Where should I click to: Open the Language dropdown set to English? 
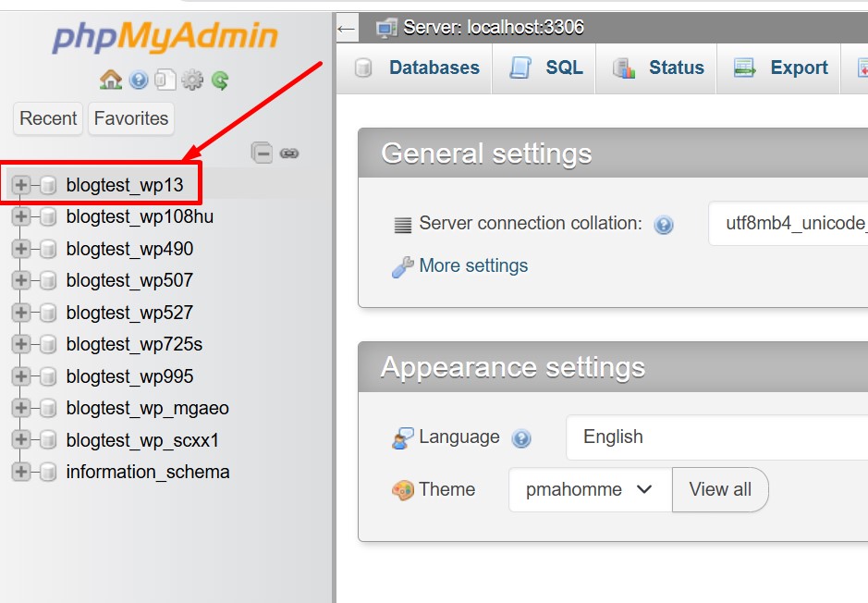(x=716, y=437)
